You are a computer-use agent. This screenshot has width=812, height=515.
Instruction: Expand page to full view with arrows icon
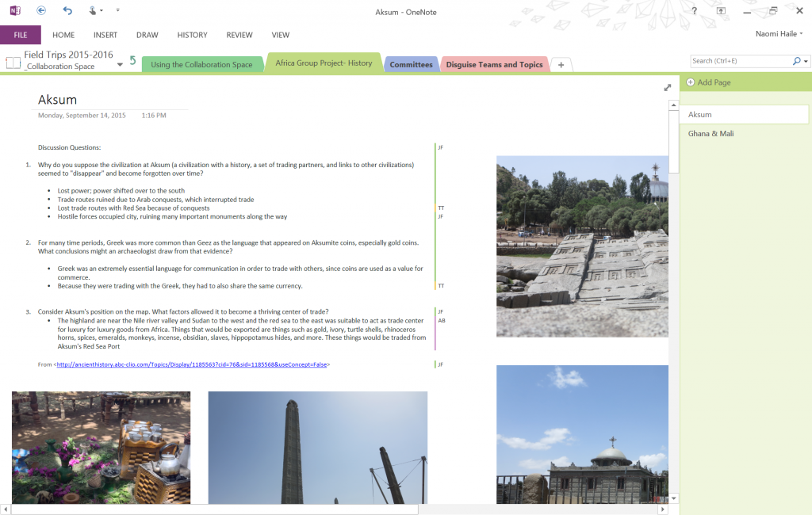(668, 88)
